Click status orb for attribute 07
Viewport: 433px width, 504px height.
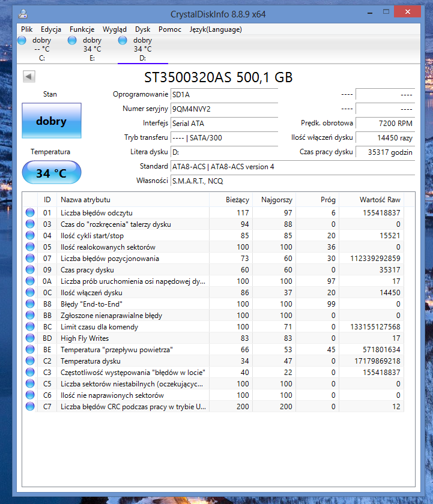[30, 258]
